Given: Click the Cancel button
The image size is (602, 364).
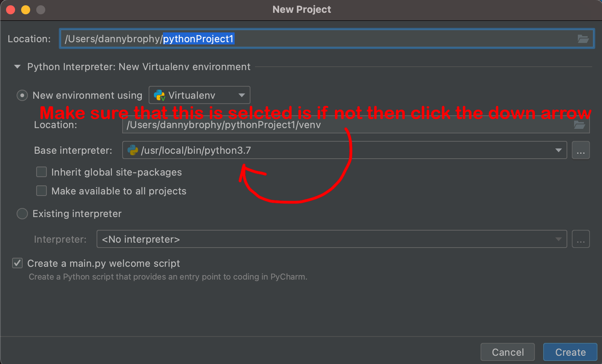Looking at the screenshot, I should point(508,352).
